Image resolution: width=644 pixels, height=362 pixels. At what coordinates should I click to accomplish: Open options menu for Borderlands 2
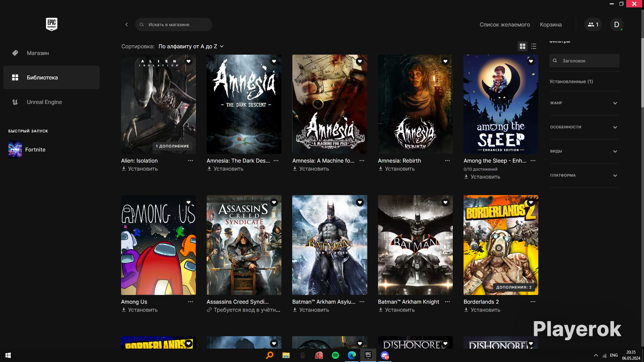click(x=533, y=302)
